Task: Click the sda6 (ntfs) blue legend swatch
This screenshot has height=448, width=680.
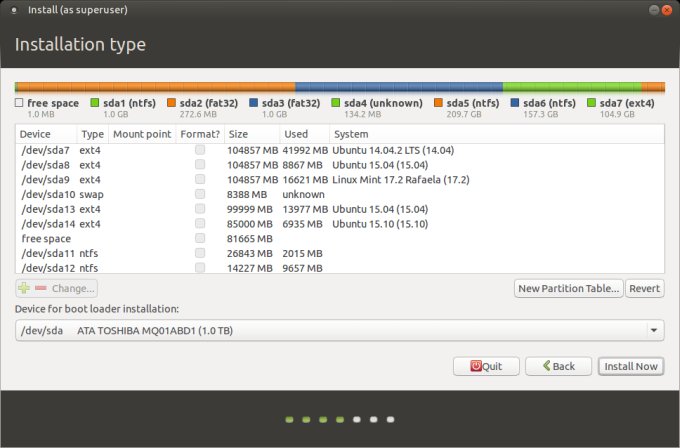Action: [515, 103]
